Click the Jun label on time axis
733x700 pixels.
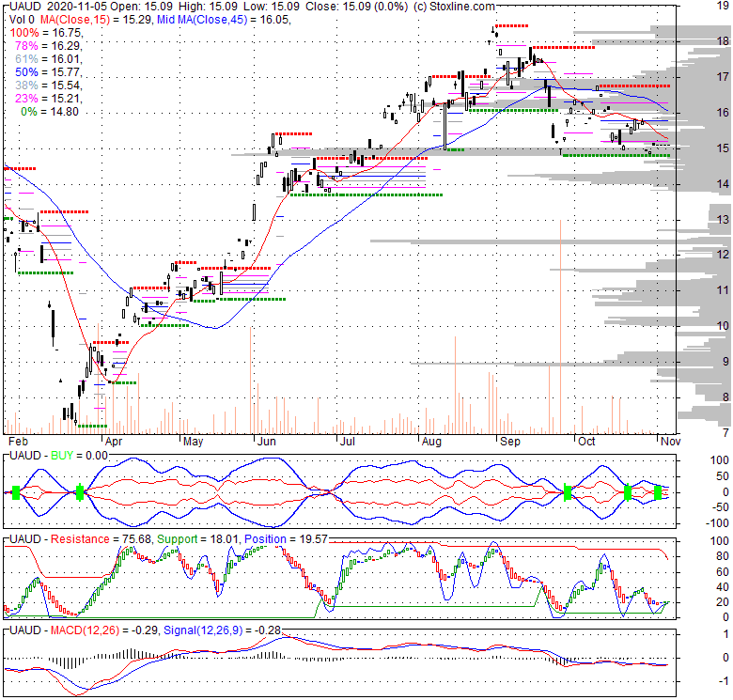267,442
